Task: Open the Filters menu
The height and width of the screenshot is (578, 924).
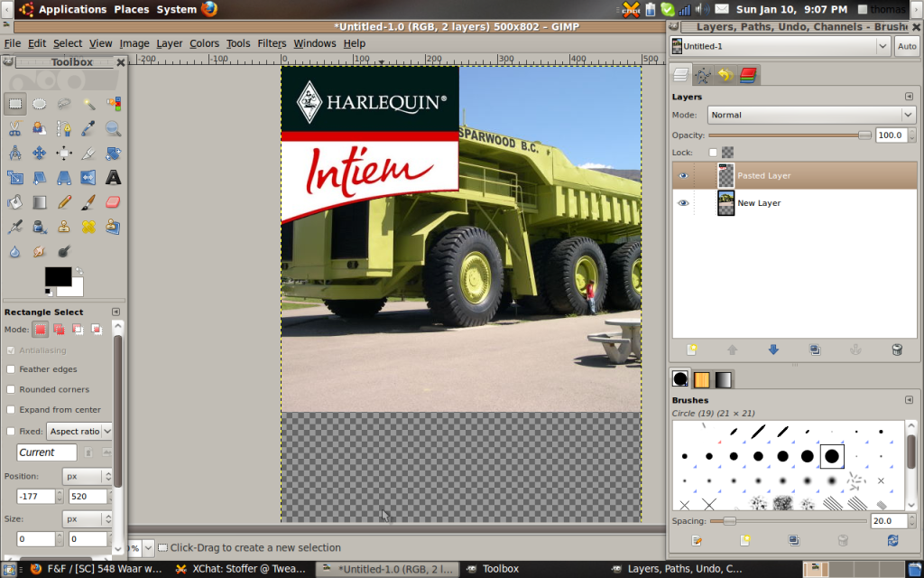Action: pos(272,43)
